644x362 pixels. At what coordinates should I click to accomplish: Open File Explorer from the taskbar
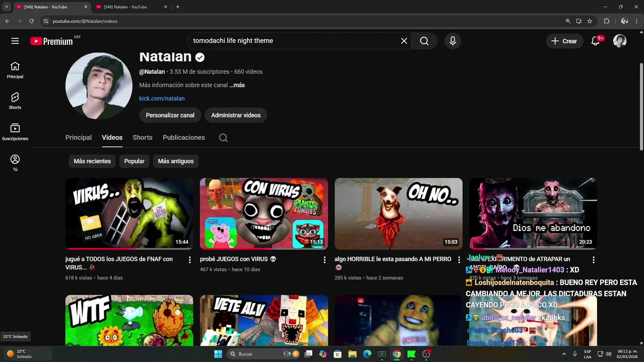(x=352, y=354)
